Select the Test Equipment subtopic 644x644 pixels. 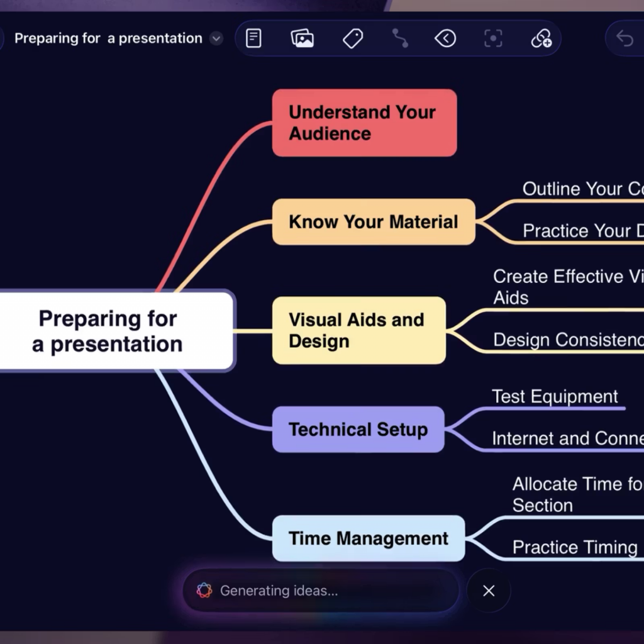click(554, 397)
